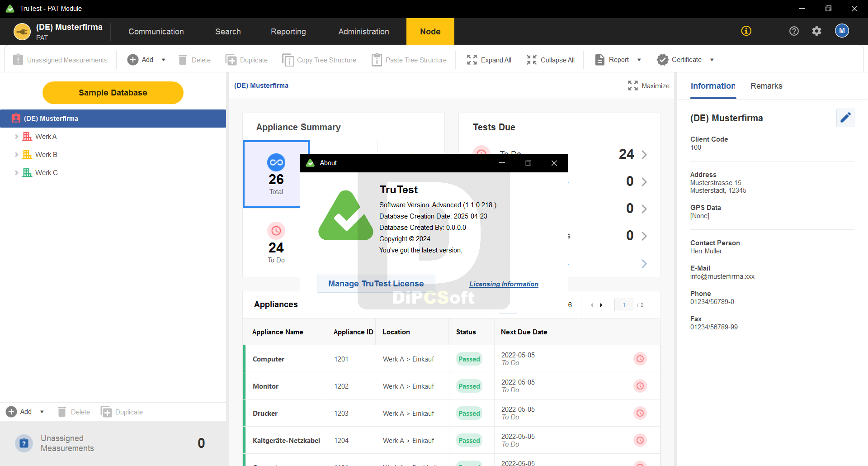The height and width of the screenshot is (466, 868).
Task: Click the yellow info alert icon
Action: point(746,31)
